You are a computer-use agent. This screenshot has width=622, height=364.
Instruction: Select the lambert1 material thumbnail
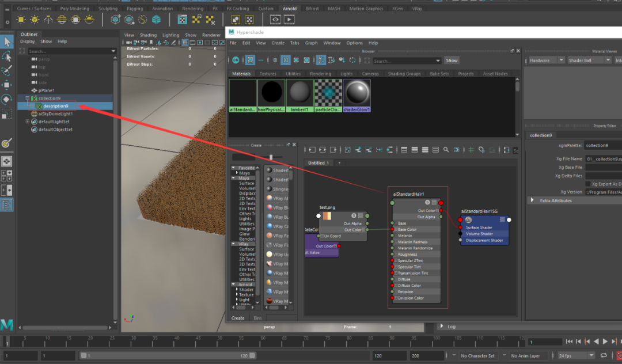tap(299, 96)
